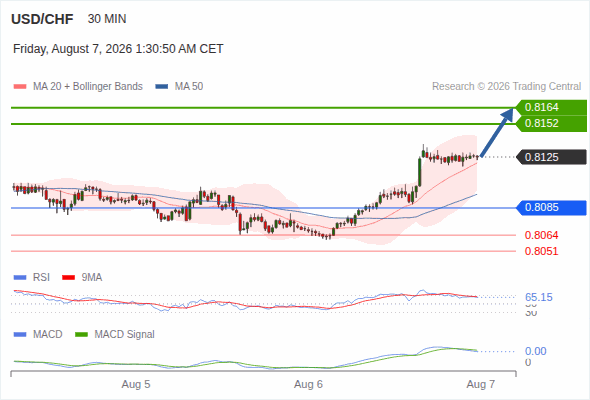Click the RSI value 65.15 label
Viewport: 590px width, 400px height.
pyautogui.click(x=539, y=297)
